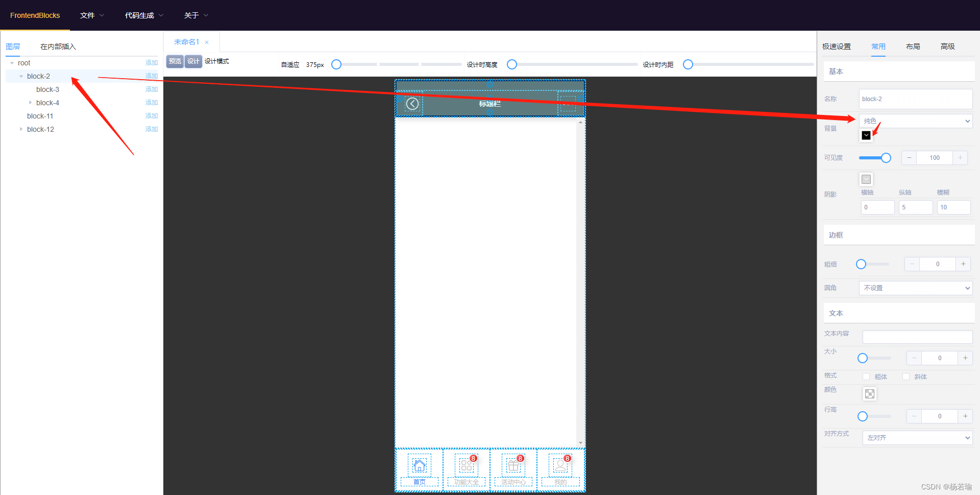The width and height of the screenshot is (980, 495).
Task: Collapse the block-2 tree node
Action: point(21,76)
